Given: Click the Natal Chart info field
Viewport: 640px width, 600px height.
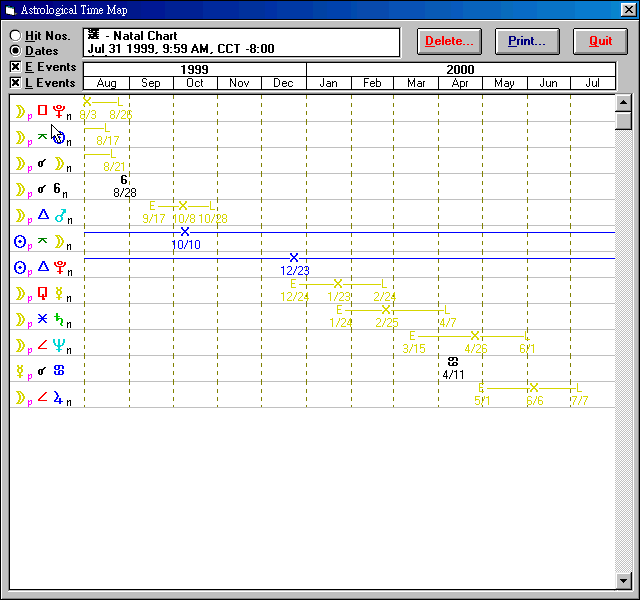Looking at the screenshot, I should click(241, 41).
